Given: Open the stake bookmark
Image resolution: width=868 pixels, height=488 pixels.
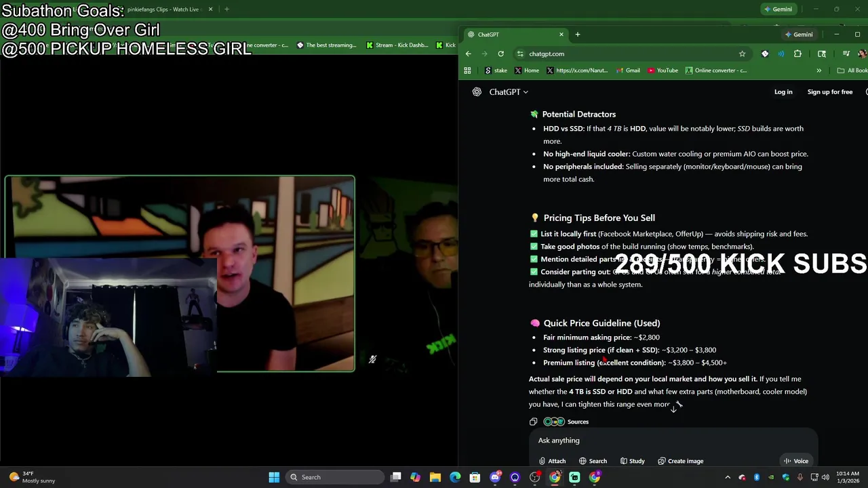Looking at the screenshot, I should pos(496,70).
